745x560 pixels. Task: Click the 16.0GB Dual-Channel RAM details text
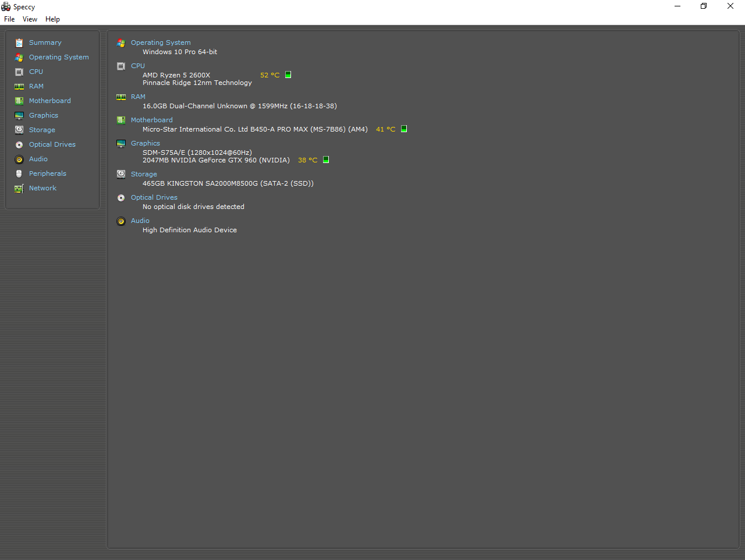(240, 106)
